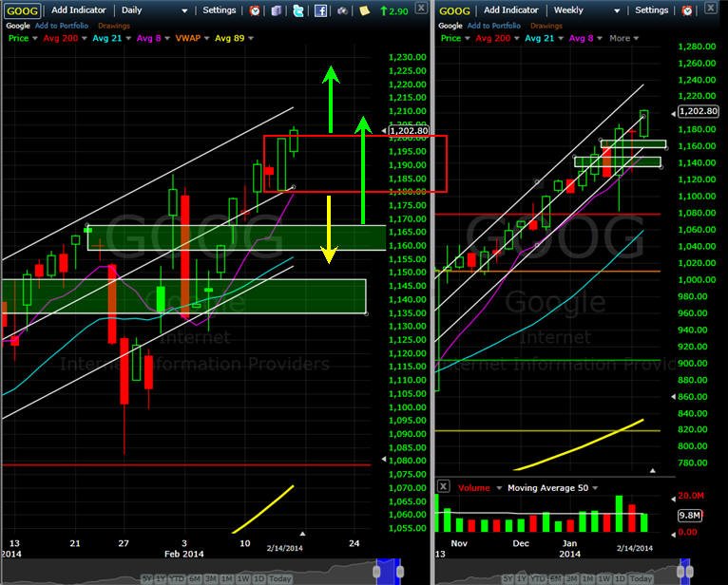Click the green 2.90 price change indicator
728x585 pixels.
(394, 10)
